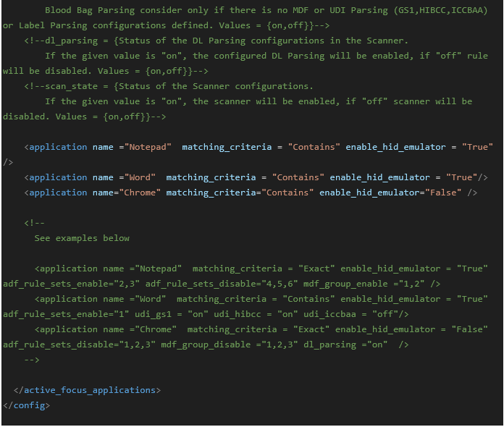Click enable_hid_emulator="False" in active Chrome line

[390, 193]
